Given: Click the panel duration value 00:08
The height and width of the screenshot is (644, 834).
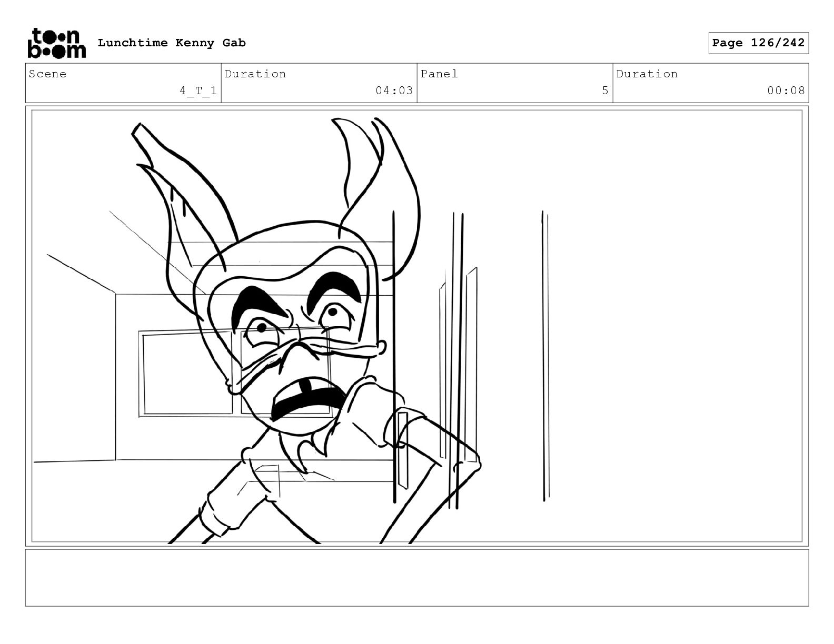Looking at the screenshot, I should (786, 90).
